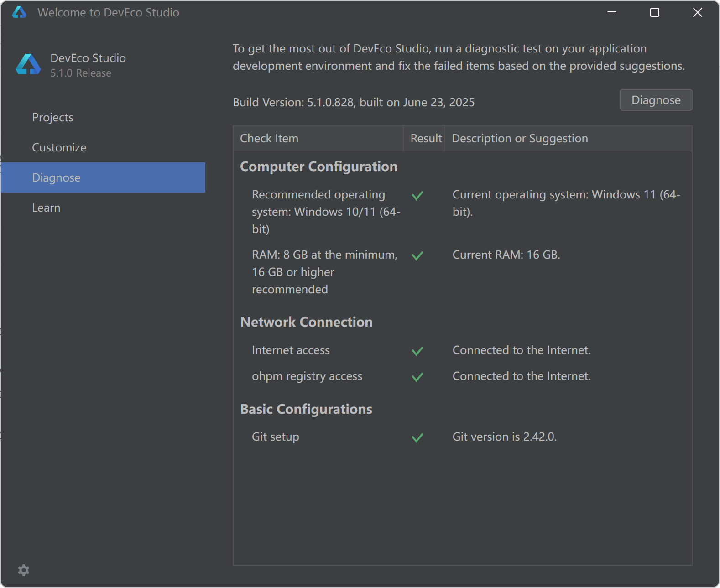Click the Build Version text
This screenshot has width=720, height=588.
pos(354,103)
